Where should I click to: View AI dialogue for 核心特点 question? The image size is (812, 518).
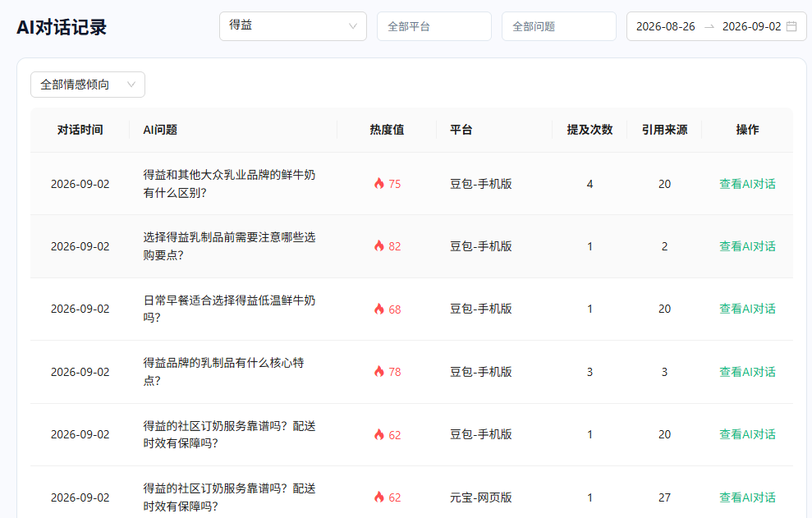point(747,372)
